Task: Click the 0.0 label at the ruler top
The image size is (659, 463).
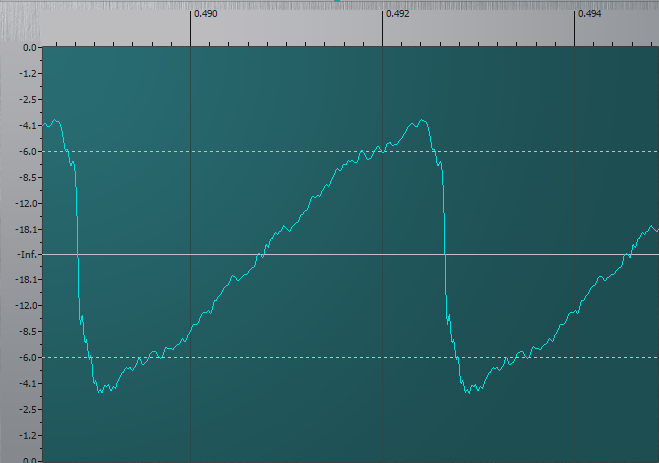Action: pyautogui.click(x=30, y=48)
